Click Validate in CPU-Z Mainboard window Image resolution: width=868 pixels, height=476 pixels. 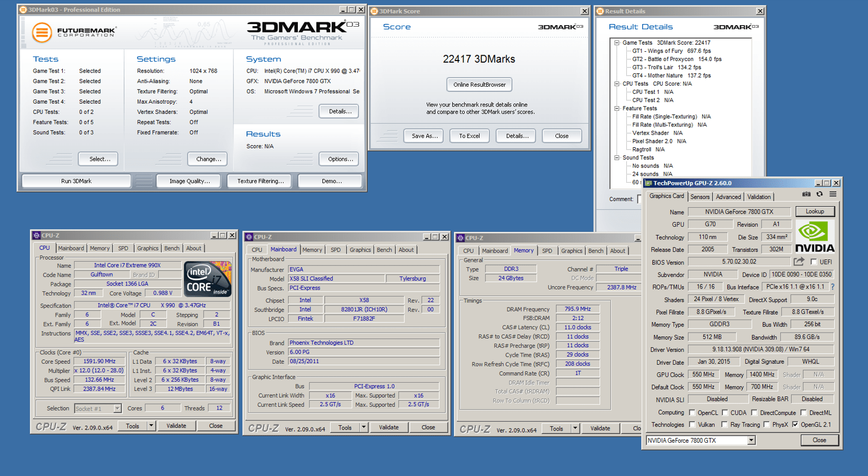click(x=388, y=427)
